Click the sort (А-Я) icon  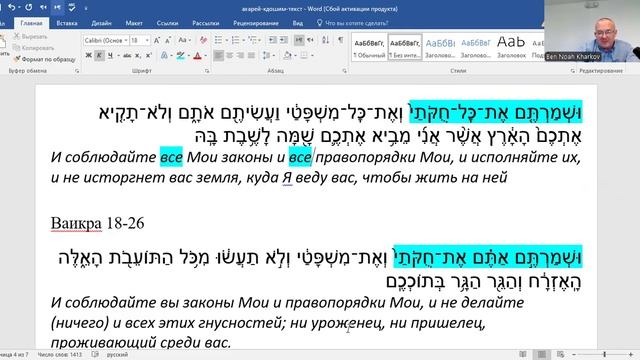(x=325, y=40)
